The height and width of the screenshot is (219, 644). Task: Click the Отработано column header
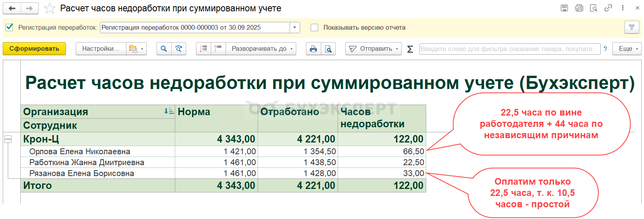click(x=298, y=118)
